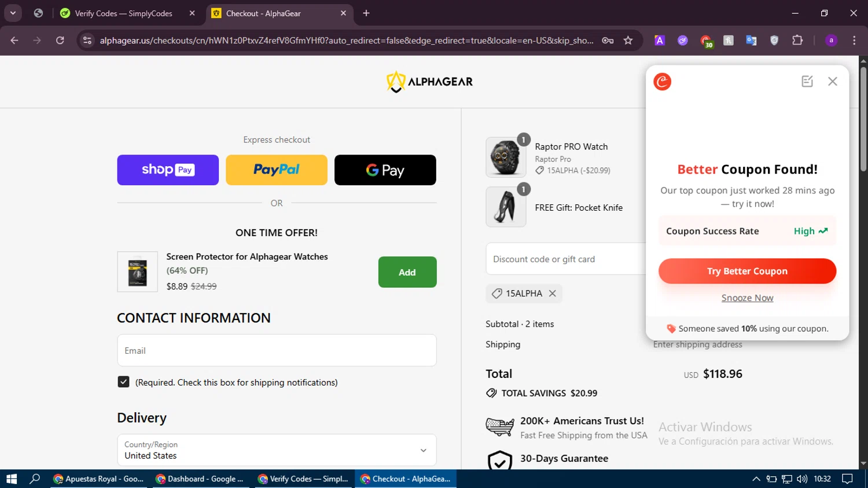Open the volume control in tray

801,479
